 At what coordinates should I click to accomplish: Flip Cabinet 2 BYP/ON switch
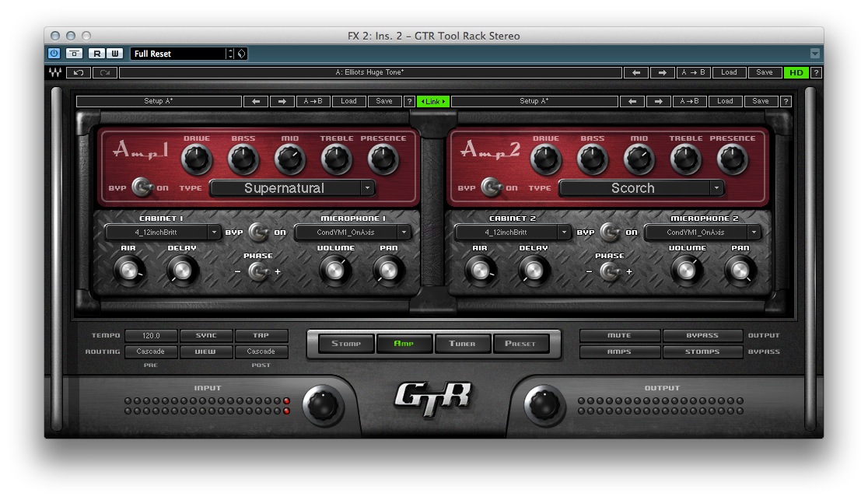pyautogui.click(x=610, y=232)
